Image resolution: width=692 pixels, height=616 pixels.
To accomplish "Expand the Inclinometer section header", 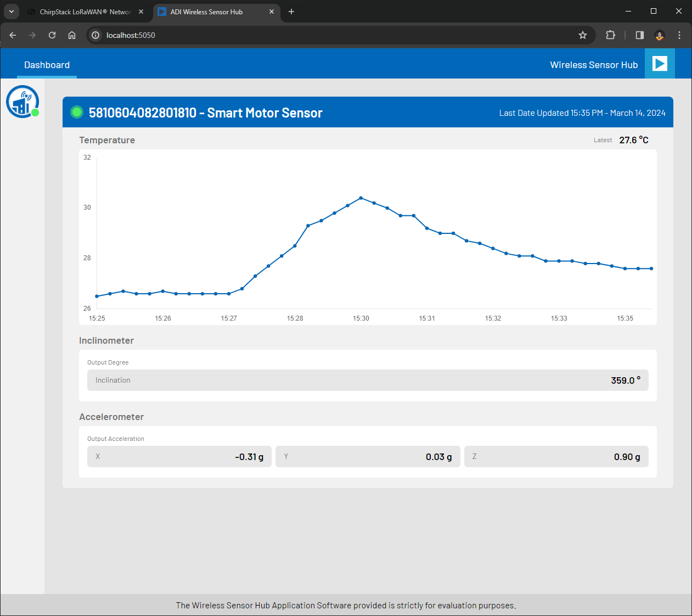I will point(106,340).
